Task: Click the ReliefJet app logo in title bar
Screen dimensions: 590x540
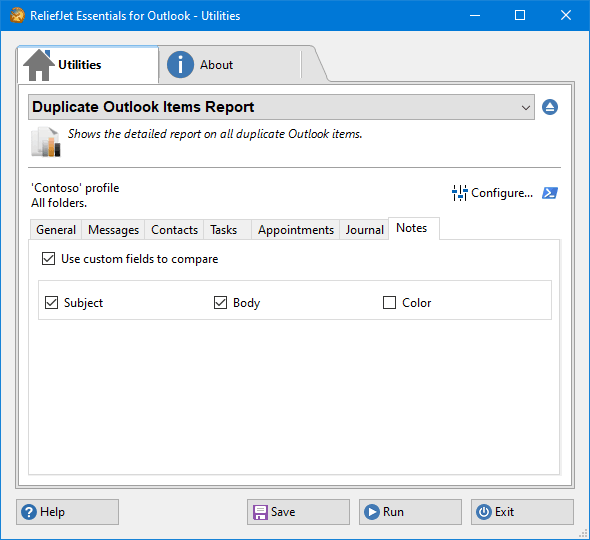Action: [x=17, y=15]
